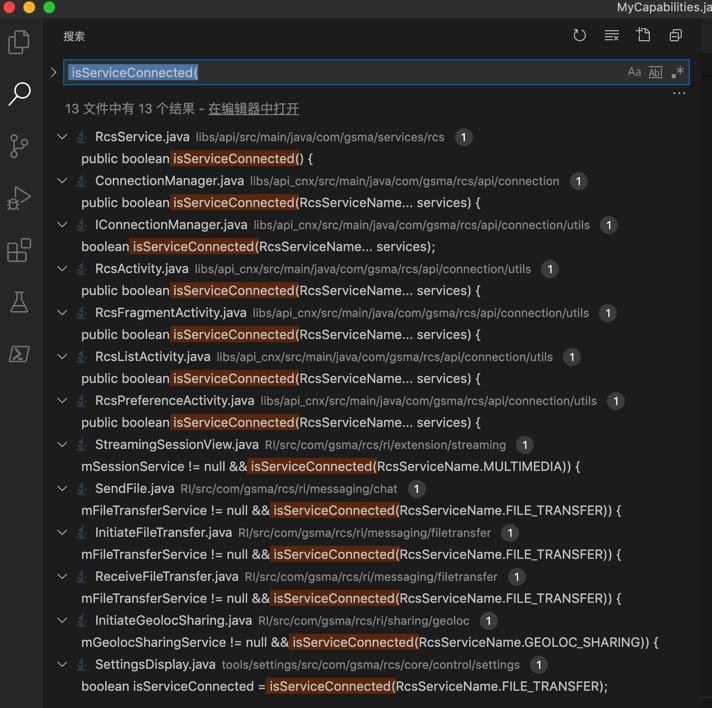Select InitiateFileTransfer.java file row
Screen dimensions: 712x708
pyautogui.click(x=372, y=533)
